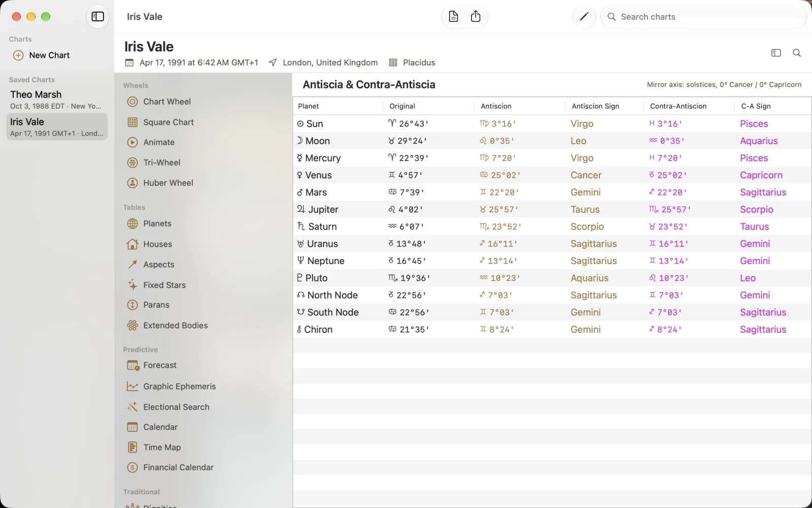Click the London, United Kingdom location
Screen dimensions: 812x508
(330, 62)
